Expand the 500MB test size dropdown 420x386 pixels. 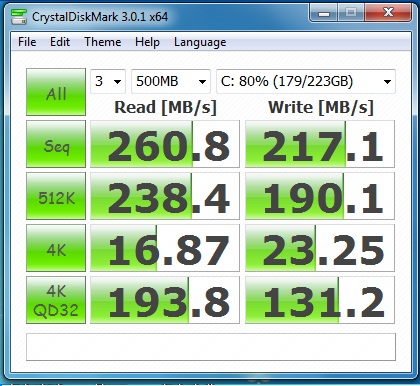pyautogui.click(x=171, y=81)
